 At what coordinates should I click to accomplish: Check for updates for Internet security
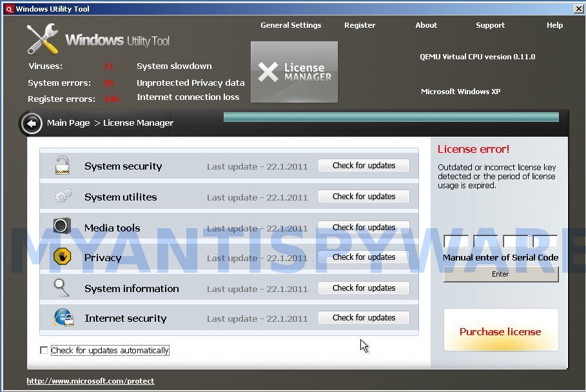[364, 318]
